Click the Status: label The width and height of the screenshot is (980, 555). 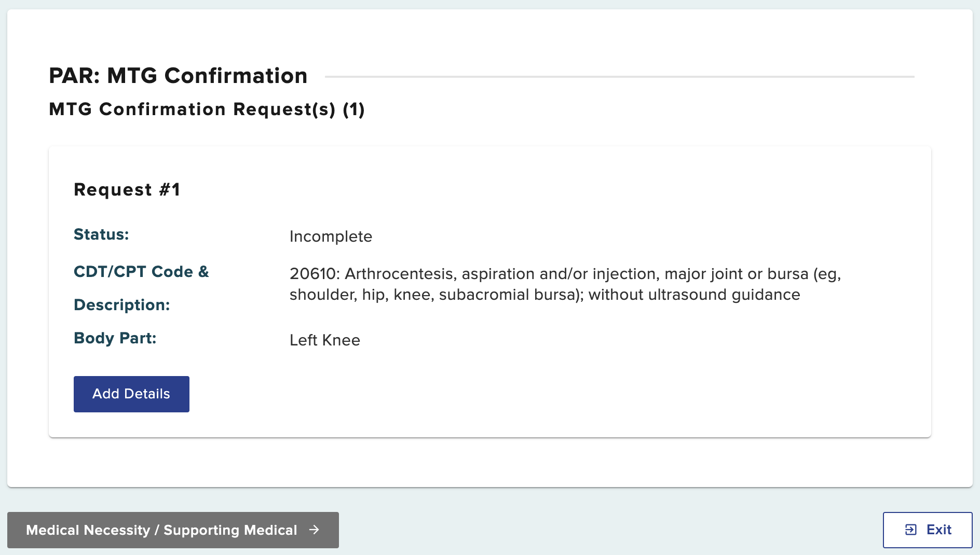tap(101, 234)
